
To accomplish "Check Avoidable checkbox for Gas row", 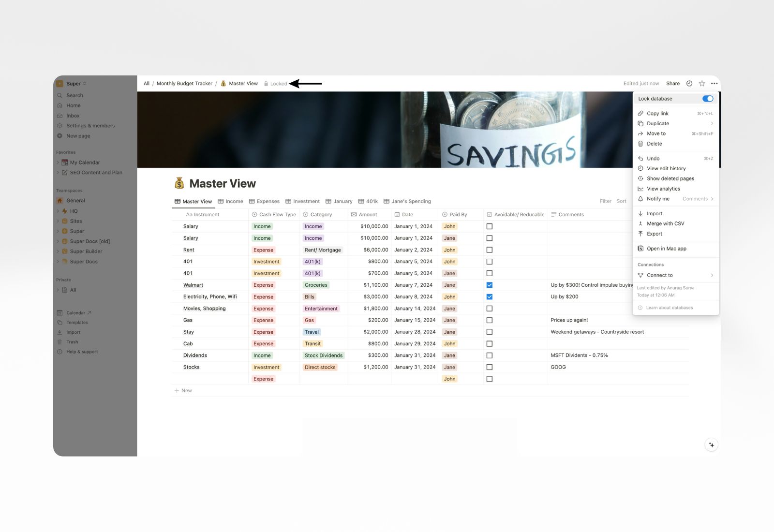I will coord(490,320).
